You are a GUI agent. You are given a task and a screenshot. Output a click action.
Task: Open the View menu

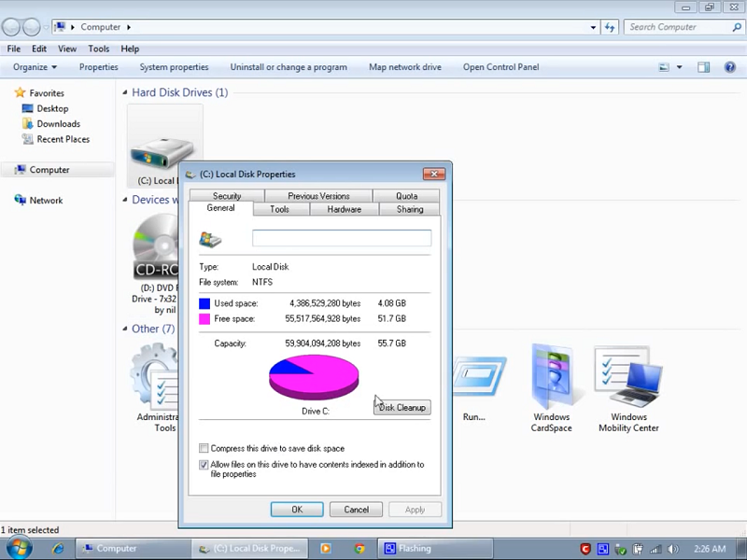(x=67, y=49)
